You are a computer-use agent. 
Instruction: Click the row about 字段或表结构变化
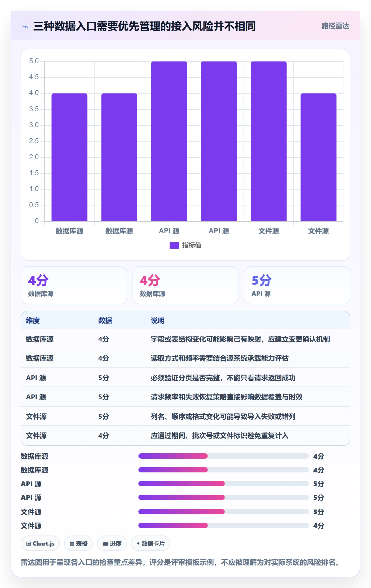(185, 339)
